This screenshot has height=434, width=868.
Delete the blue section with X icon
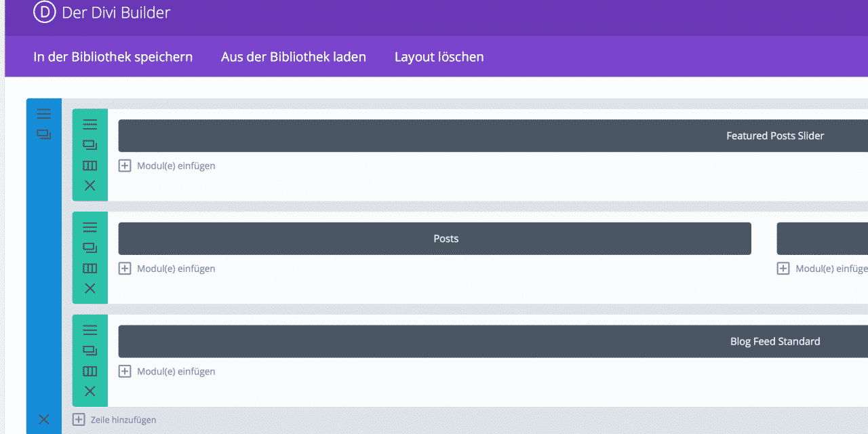click(x=44, y=419)
